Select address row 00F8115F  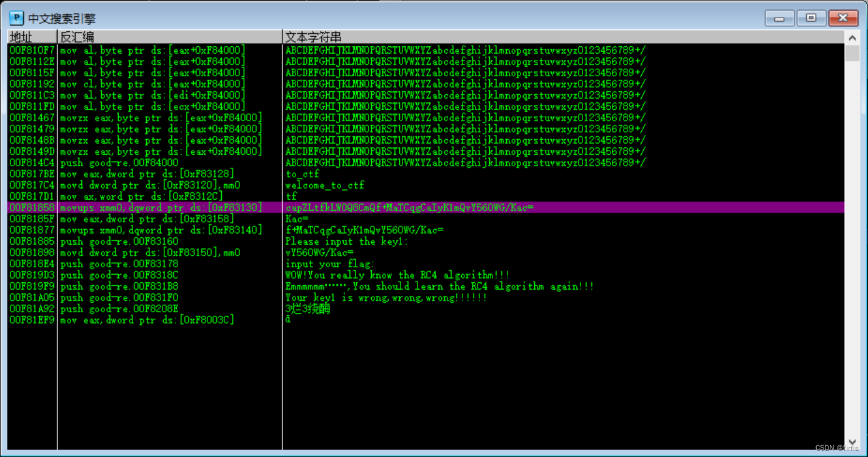pos(32,72)
